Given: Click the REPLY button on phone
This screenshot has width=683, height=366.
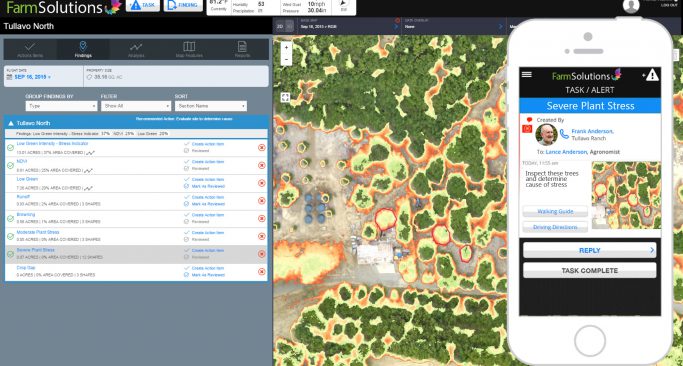Looking at the screenshot, I should pyautogui.click(x=590, y=251).
